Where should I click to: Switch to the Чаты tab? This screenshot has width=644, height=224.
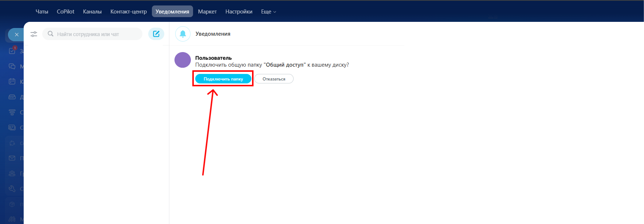(x=42, y=12)
